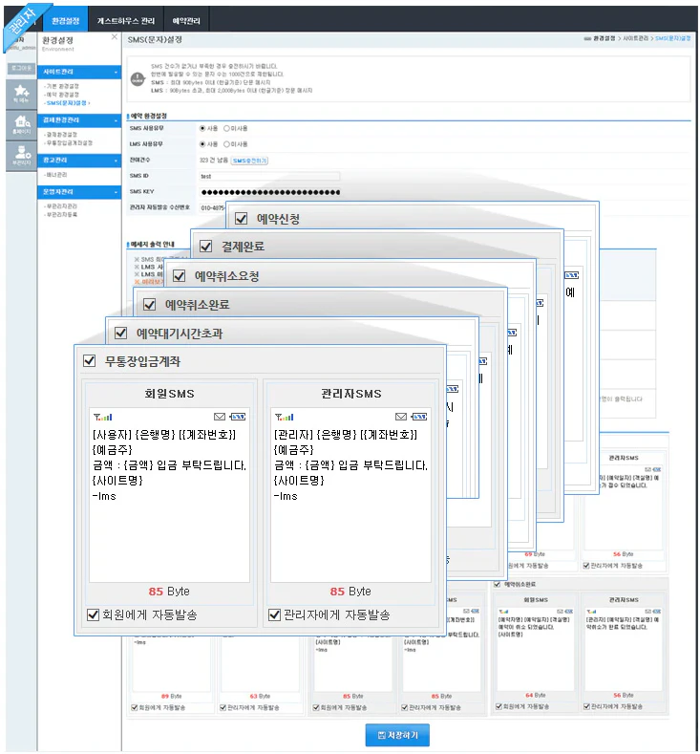Toggle 관리자에게 자동발송 under the 63 Byte message
Image resolution: width=700 pixels, height=754 pixels.
223,707
